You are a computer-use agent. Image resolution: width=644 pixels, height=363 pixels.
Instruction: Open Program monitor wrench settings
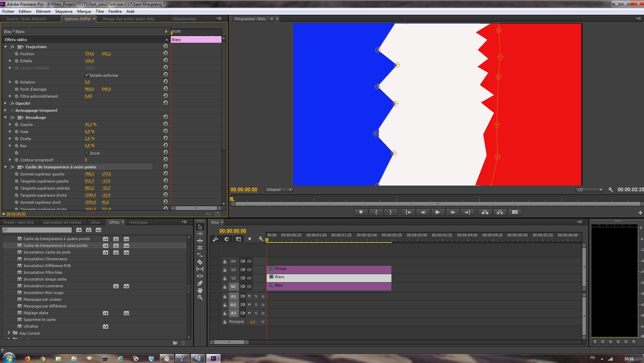pyautogui.click(x=610, y=190)
